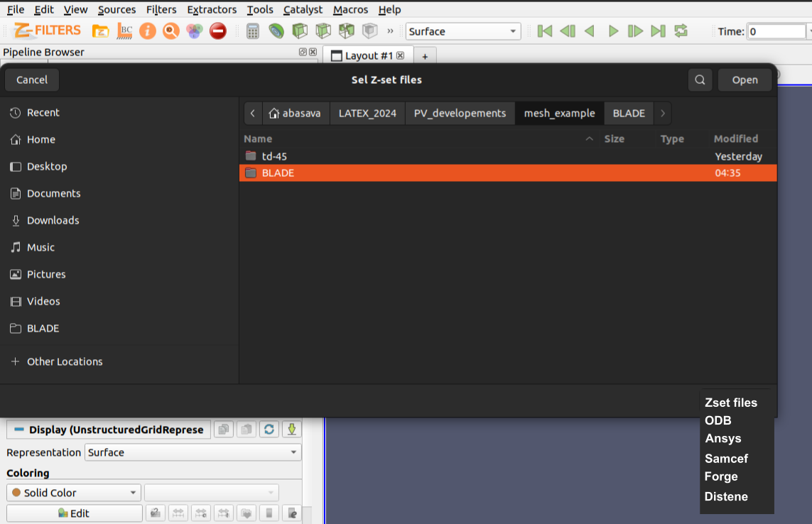Click the Loop animation toggle icon
This screenshot has width=812, height=524.
(681, 31)
